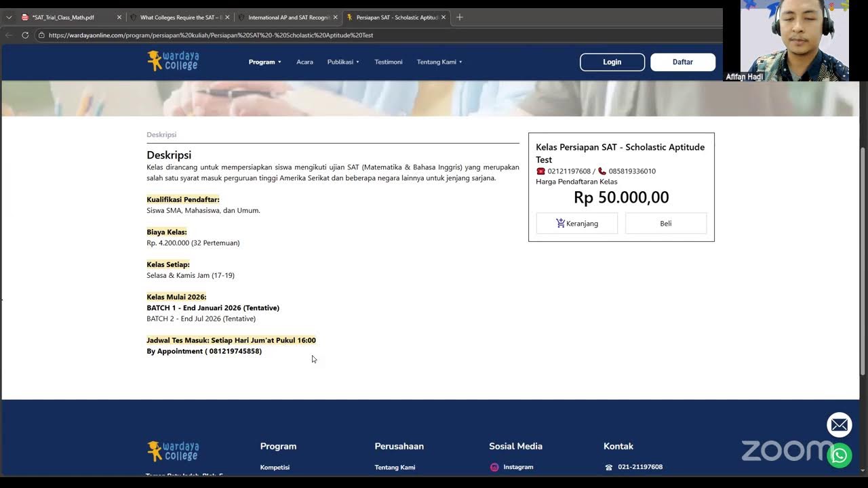868x488 pixels.
Task: Expand the tab search dropdown arrow
Action: tap(9, 18)
